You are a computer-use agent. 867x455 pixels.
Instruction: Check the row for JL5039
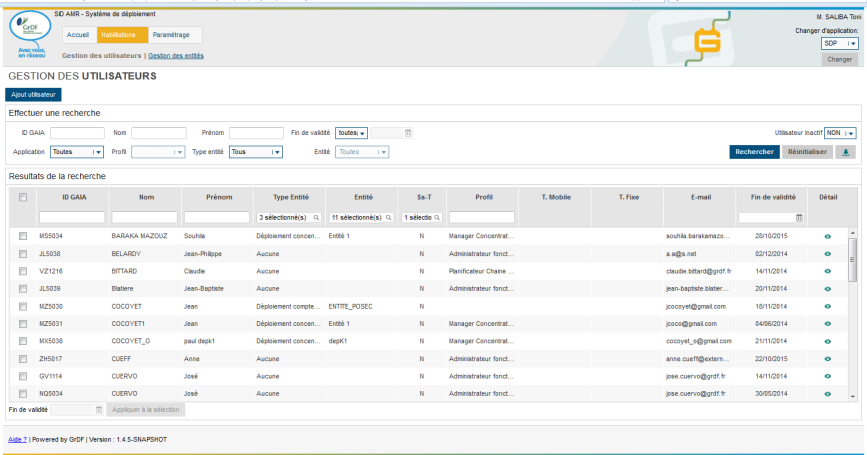pyautogui.click(x=23, y=289)
